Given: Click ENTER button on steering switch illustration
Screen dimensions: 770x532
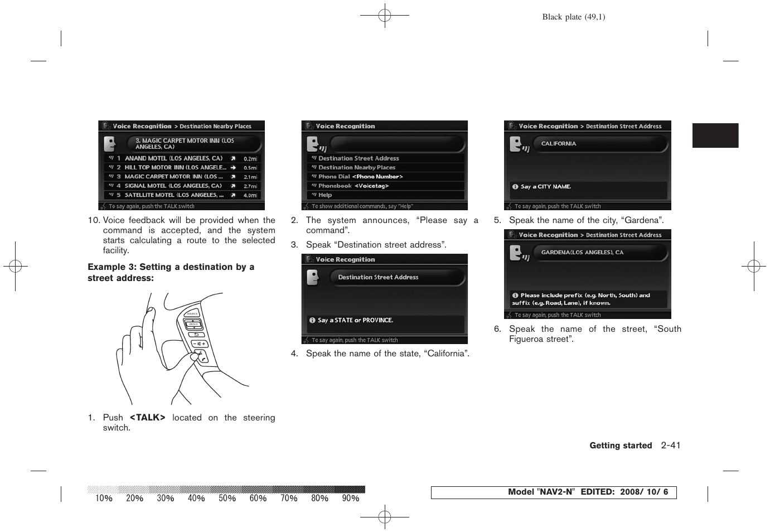Looking at the screenshot, I should coord(193,324).
